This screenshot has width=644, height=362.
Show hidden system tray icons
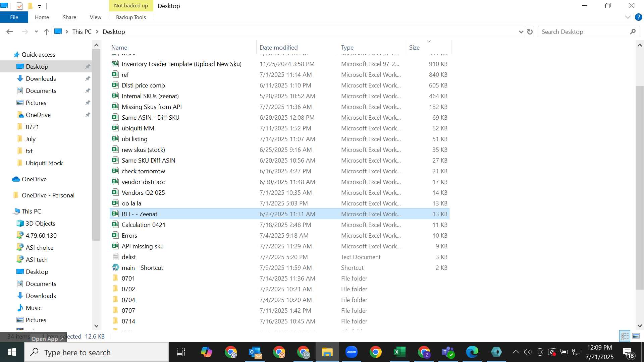516,352
